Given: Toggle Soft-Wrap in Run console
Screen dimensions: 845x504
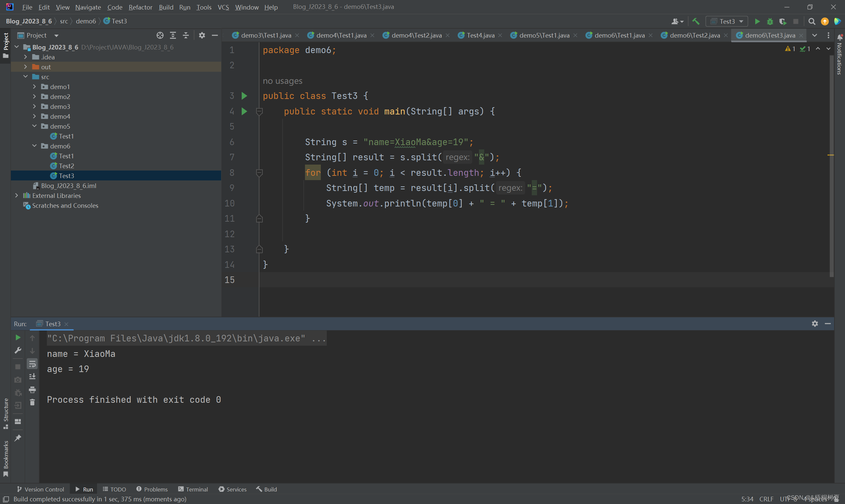Looking at the screenshot, I should click(32, 364).
